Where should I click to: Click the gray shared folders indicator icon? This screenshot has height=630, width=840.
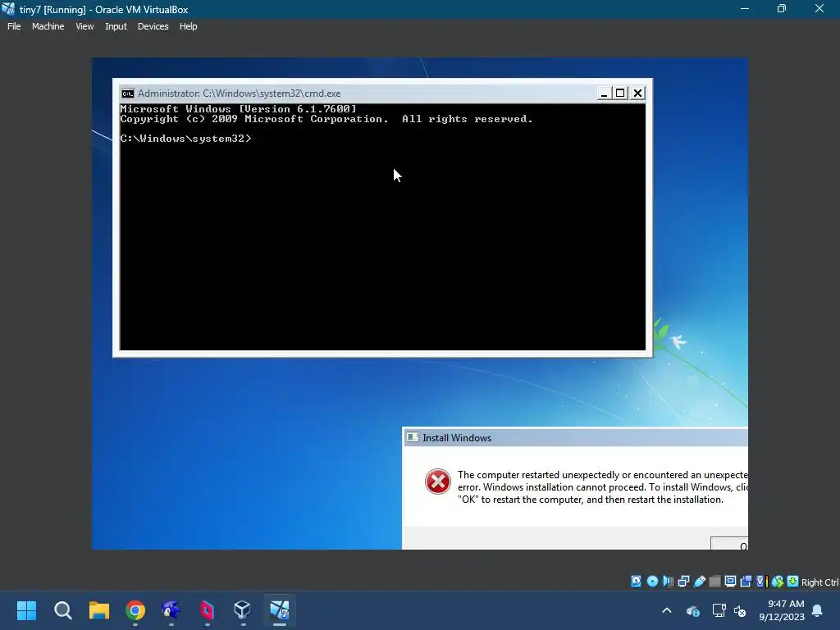(x=714, y=582)
